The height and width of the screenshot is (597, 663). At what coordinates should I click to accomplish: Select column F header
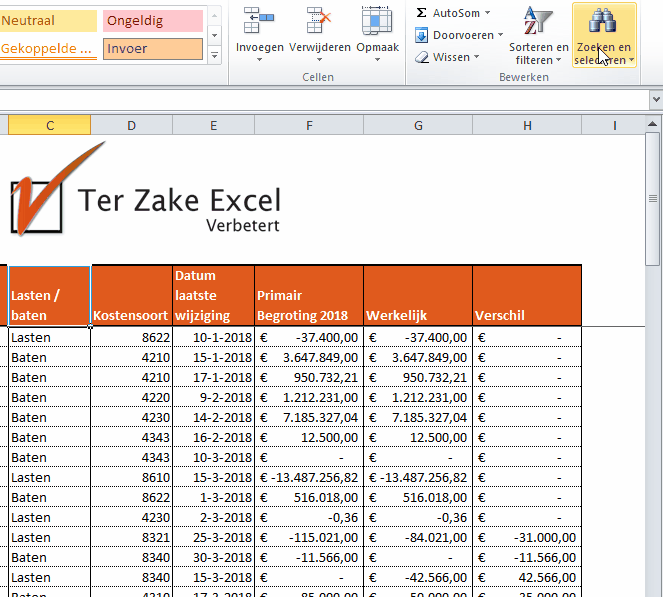pos(309,126)
